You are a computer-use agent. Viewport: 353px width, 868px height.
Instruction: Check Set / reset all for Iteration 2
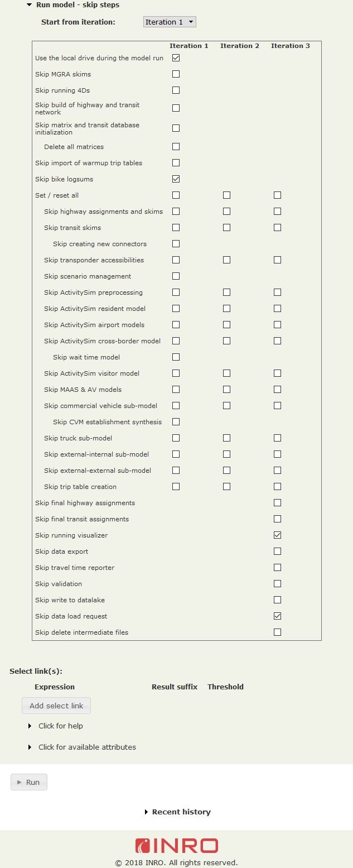point(226,195)
